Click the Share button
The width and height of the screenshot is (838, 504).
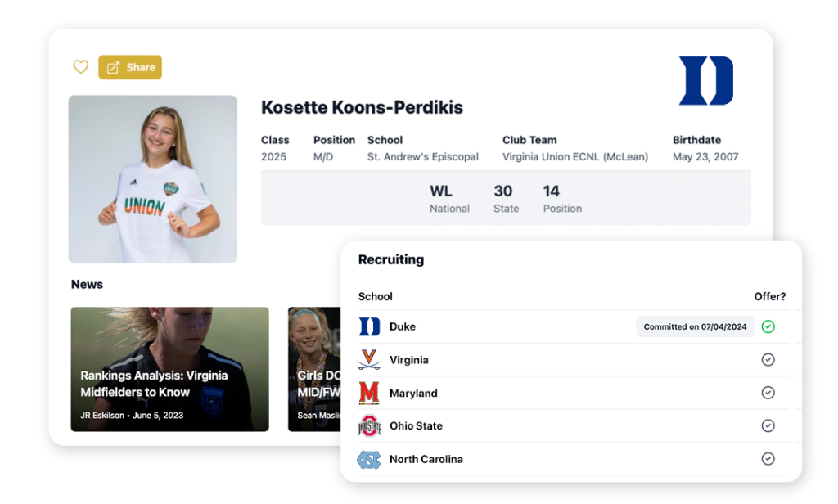coord(130,67)
